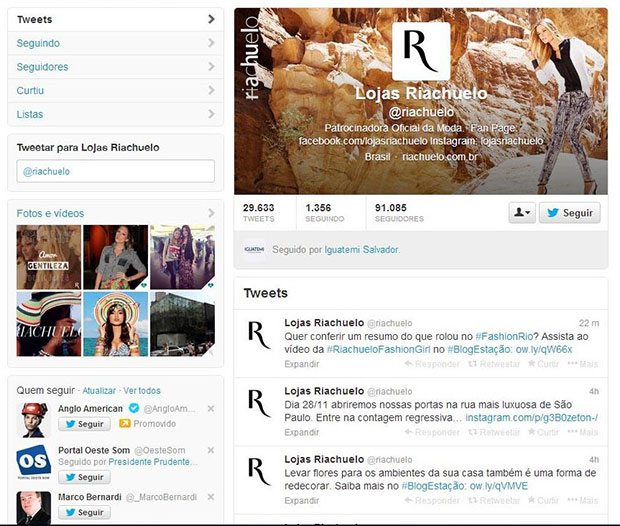Open Iguatemi Salvador small avatar icon
Viewport: 620px width, 526px height.
pyautogui.click(x=254, y=250)
